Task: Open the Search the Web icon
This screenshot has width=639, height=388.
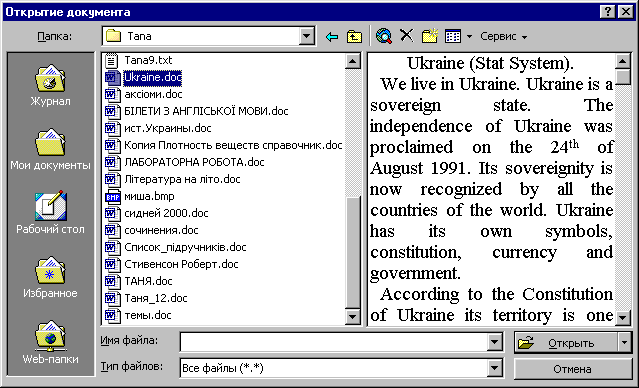Action: [x=384, y=36]
